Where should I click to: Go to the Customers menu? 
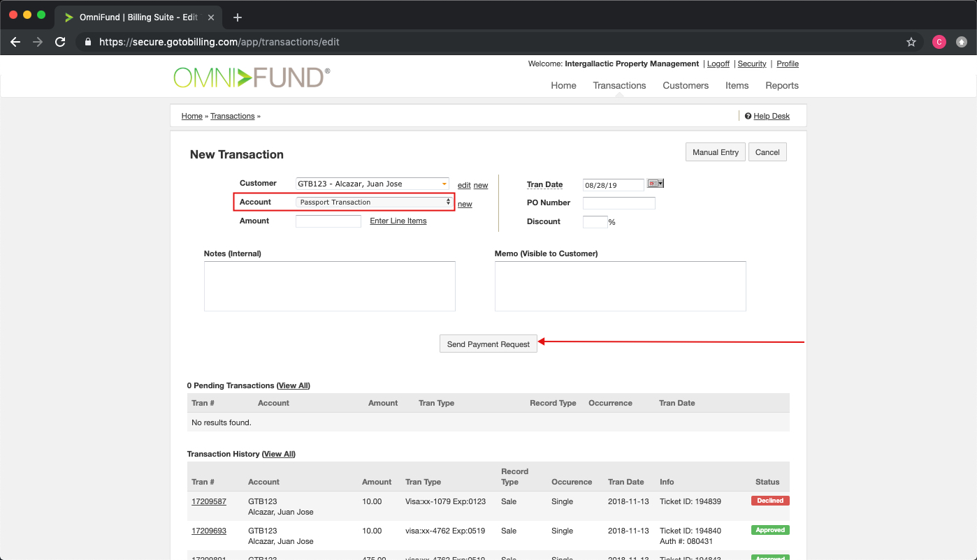pyautogui.click(x=686, y=86)
